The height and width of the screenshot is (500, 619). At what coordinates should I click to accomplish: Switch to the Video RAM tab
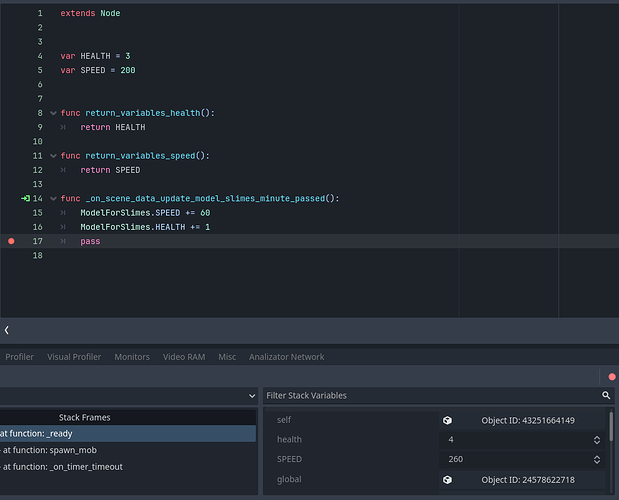[184, 357]
